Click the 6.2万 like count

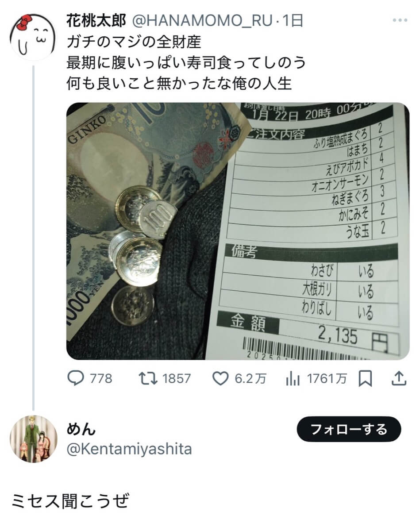click(250, 379)
